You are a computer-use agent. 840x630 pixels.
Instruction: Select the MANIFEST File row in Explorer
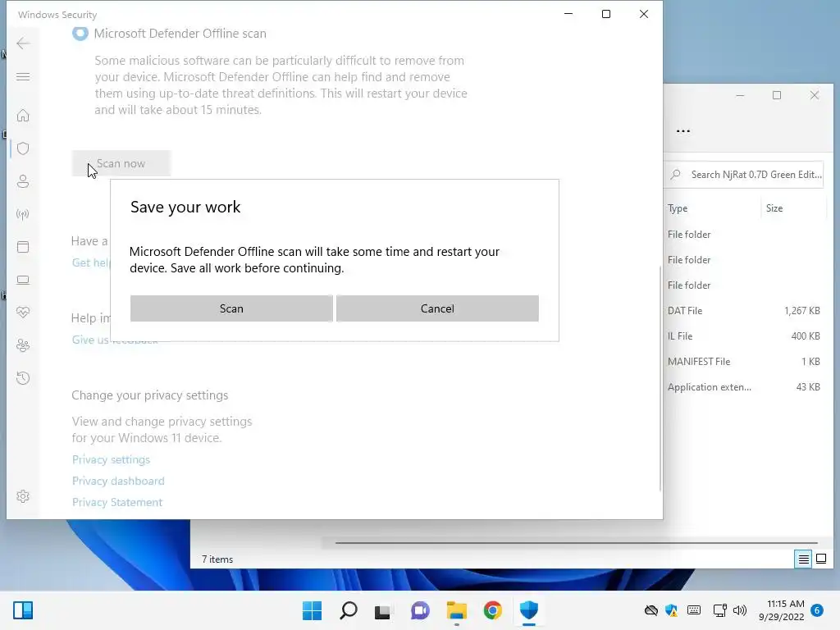745,362
